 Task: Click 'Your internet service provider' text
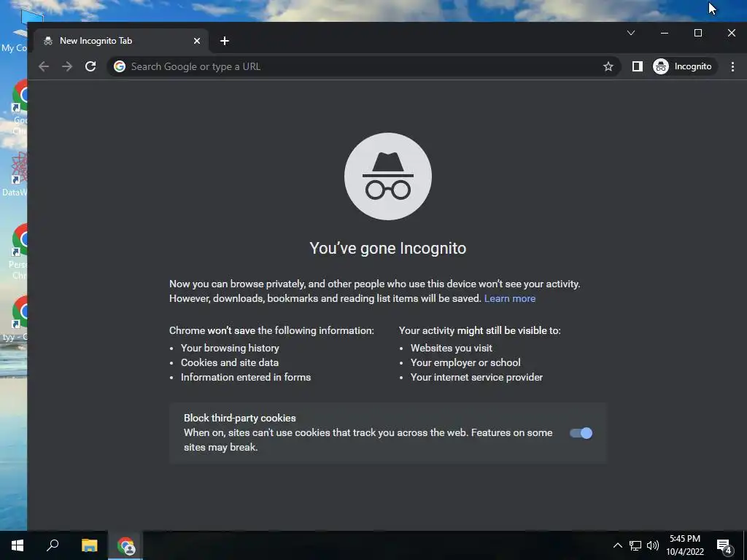coord(476,377)
